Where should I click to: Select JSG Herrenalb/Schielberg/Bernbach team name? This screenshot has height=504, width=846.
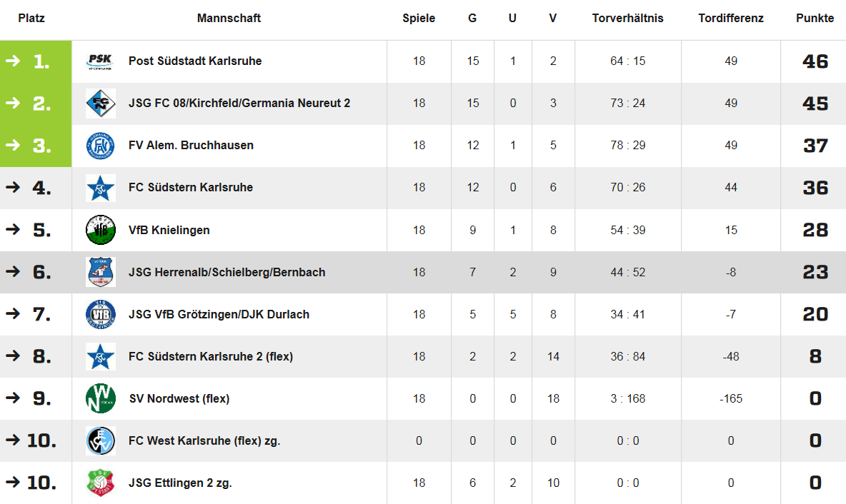tap(227, 272)
